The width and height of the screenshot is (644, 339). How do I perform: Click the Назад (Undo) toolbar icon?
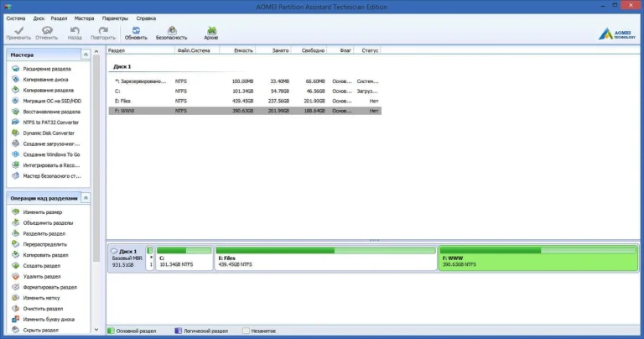(75, 34)
